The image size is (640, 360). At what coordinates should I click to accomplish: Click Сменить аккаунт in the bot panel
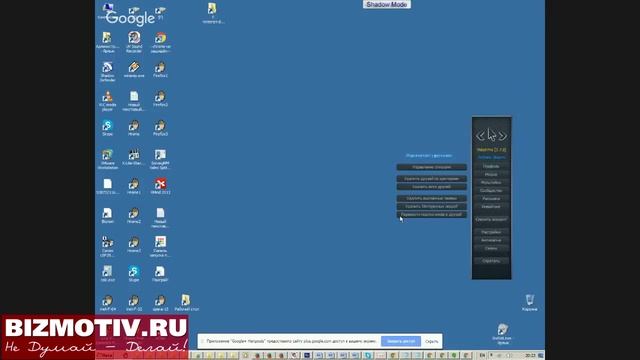click(491, 220)
